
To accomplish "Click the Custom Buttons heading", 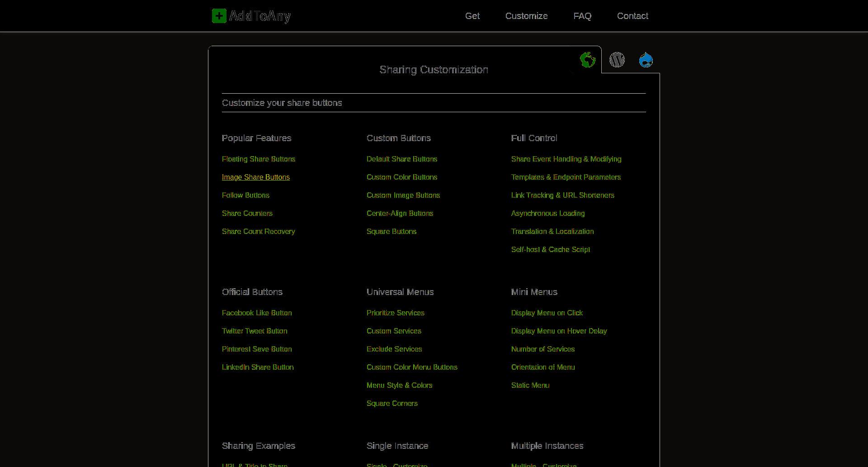I will [399, 138].
